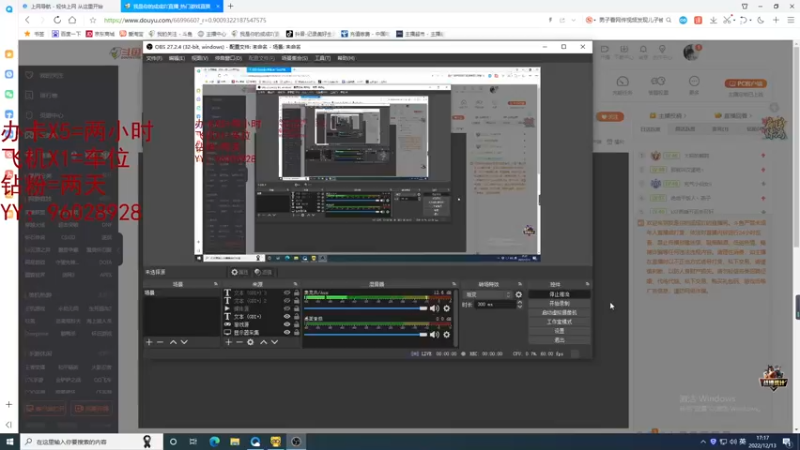The width and height of the screenshot is (800, 450).
Task: Click 麦克风/Aux volume slider
Action: point(365,308)
